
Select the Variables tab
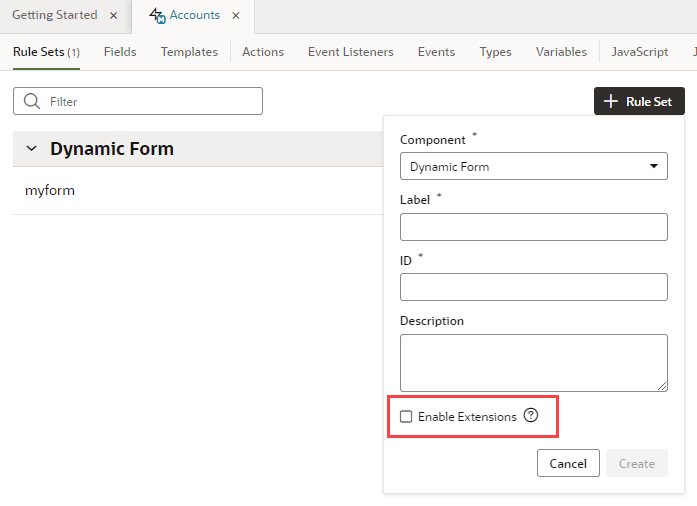click(x=561, y=52)
